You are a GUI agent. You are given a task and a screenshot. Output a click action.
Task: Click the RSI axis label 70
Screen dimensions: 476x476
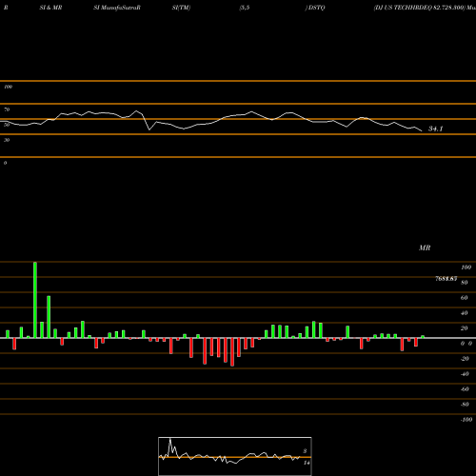point(7,109)
